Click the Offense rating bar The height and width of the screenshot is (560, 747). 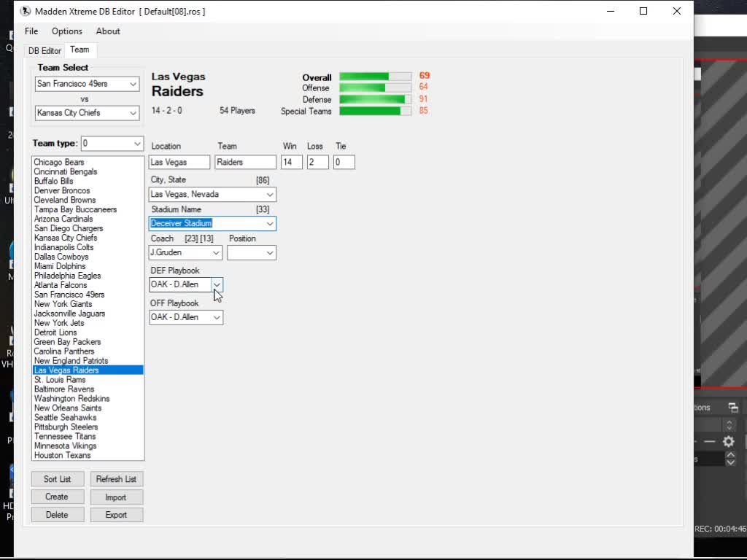click(x=376, y=87)
